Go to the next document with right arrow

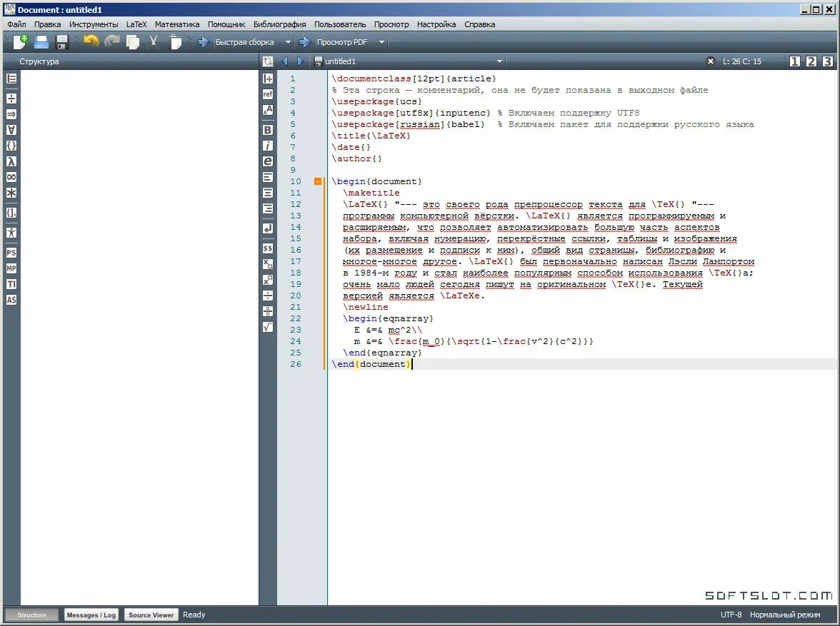click(300, 61)
